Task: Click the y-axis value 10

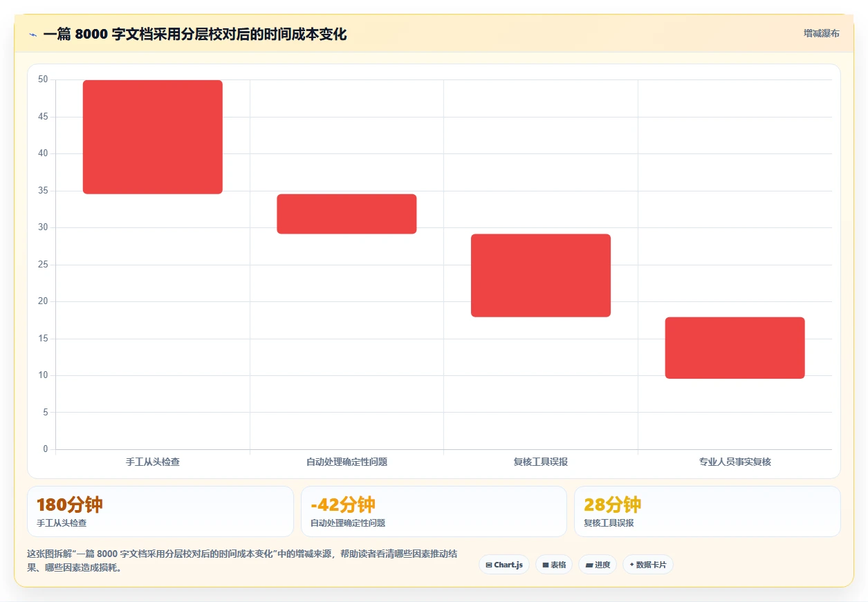Action: (43, 375)
